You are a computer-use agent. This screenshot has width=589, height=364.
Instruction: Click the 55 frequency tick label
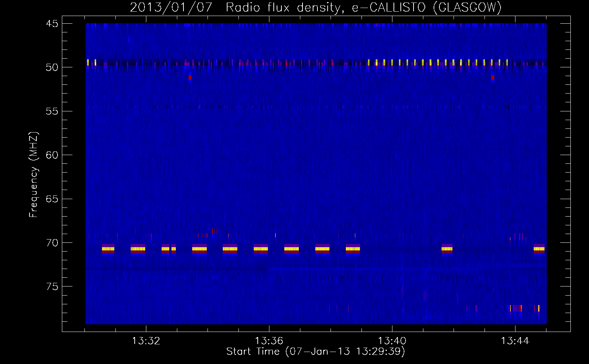coord(52,111)
